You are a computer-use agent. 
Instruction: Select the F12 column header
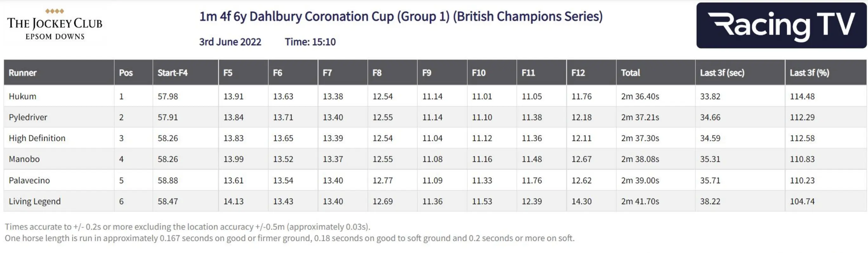[578, 73]
